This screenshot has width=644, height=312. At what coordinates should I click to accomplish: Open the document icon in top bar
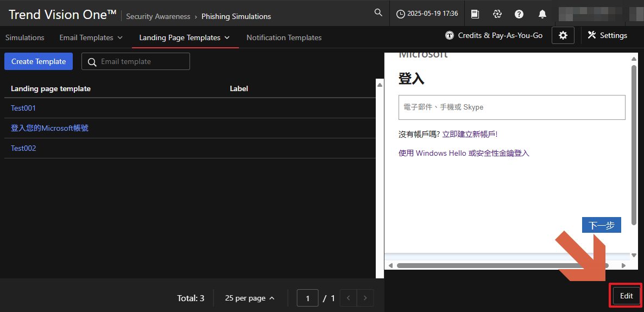coord(475,14)
